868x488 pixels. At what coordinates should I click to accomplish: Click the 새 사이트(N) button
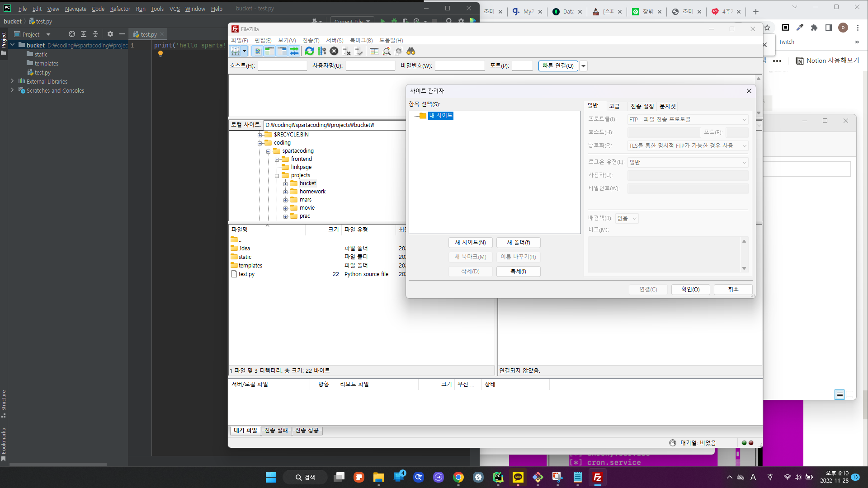click(x=470, y=243)
